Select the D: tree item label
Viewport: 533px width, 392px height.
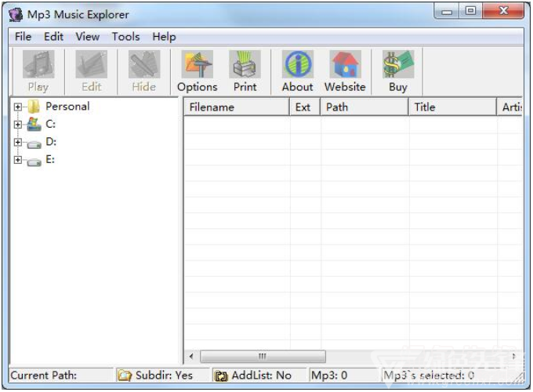pyautogui.click(x=51, y=142)
